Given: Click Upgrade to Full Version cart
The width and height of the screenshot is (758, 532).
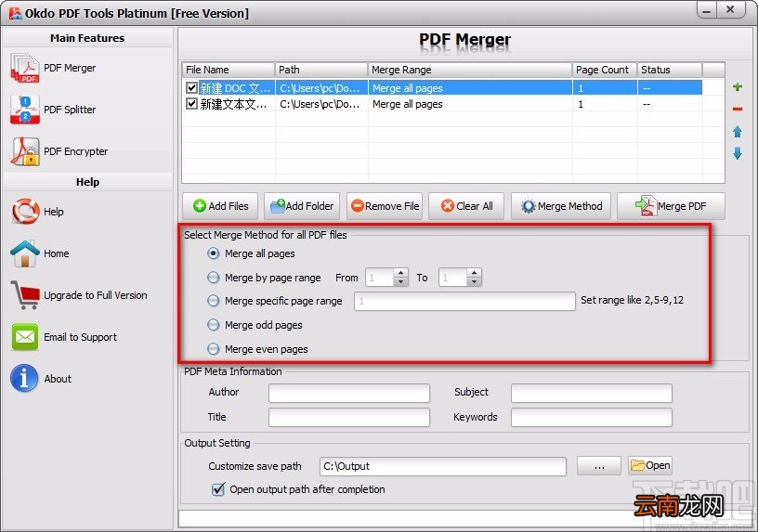Looking at the screenshot, I should [79, 295].
